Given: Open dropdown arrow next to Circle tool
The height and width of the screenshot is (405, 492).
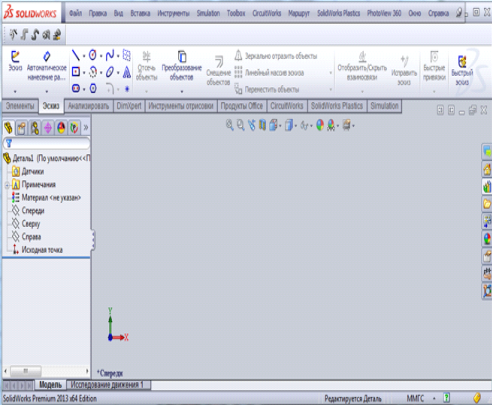Looking at the screenshot, I should pyautogui.click(x=101, y=56).
